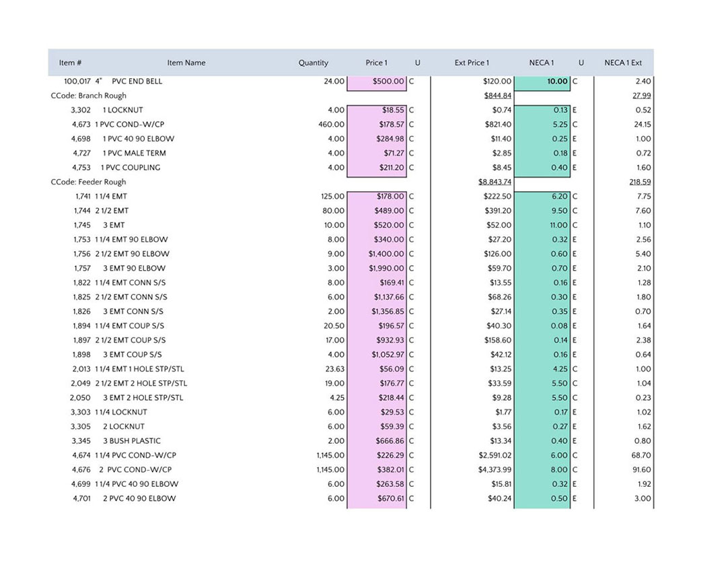728x567 pixels.
Task: Select the Quantity column header
Action: [313, 63]
